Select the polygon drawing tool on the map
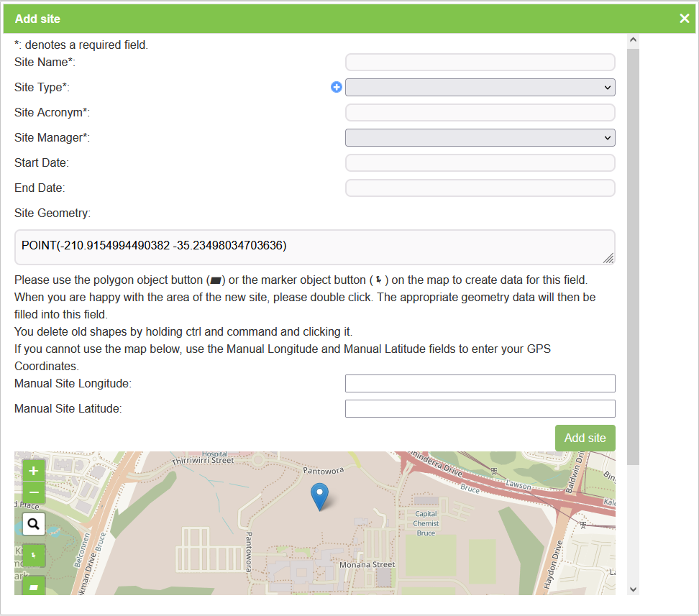 [x=33, y=586]
